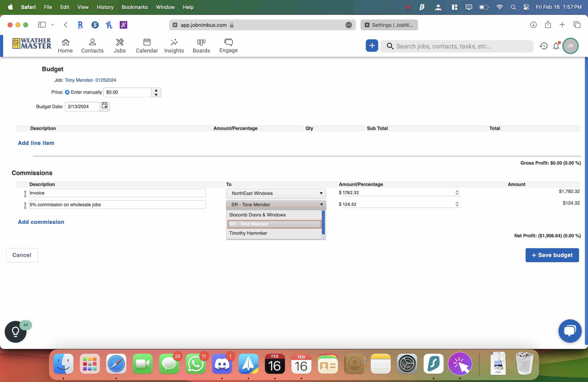
Task: Open the notifications bell
Action: 556,46
